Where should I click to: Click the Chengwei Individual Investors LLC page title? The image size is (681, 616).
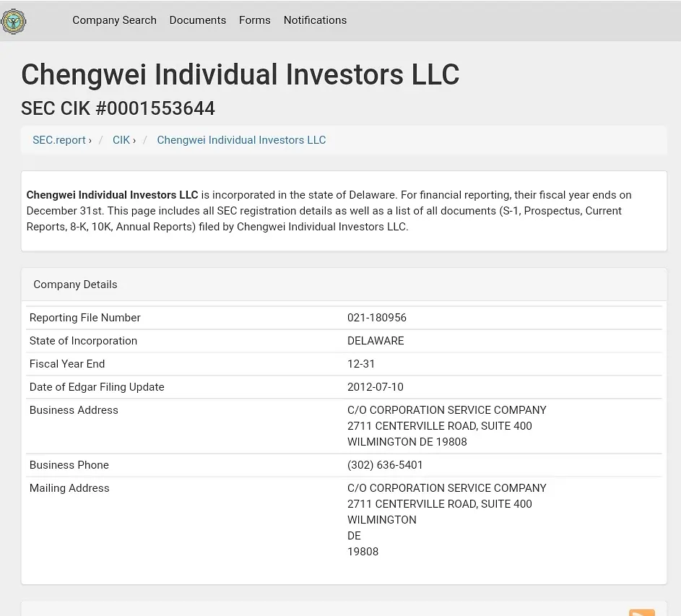240,75
